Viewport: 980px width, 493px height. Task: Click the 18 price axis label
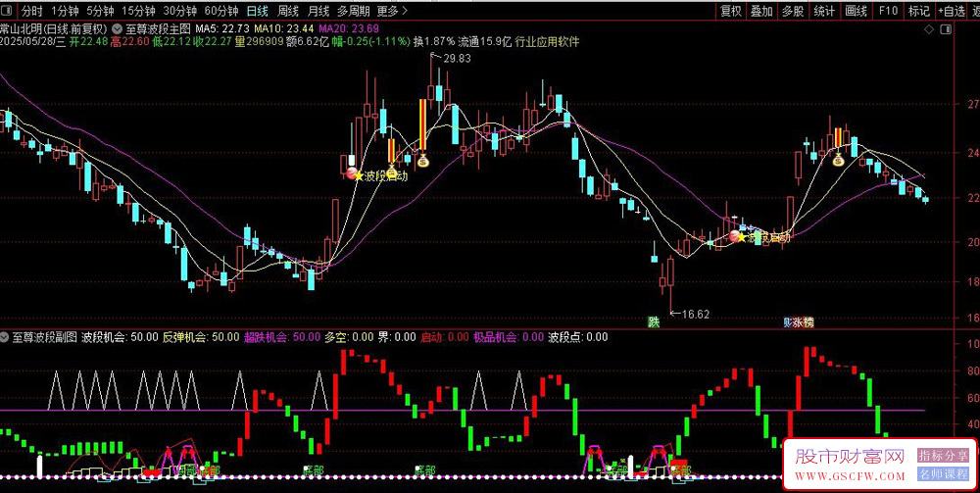973,282
